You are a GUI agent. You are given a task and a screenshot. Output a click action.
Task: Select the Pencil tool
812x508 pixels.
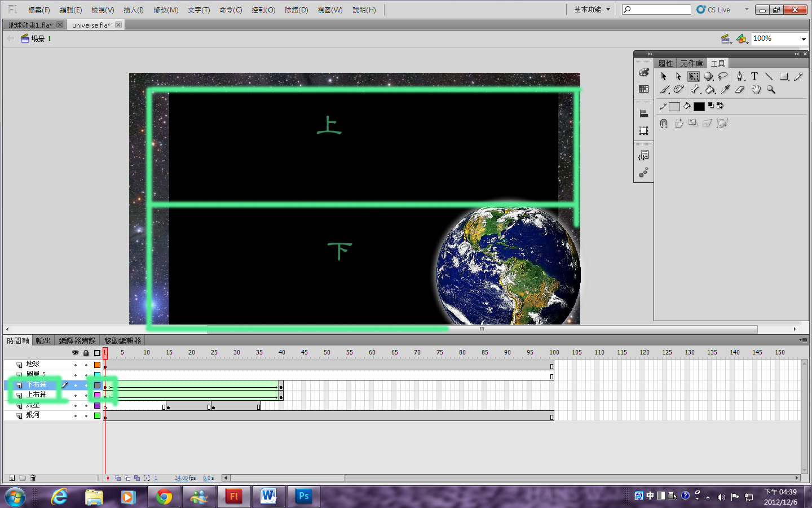click(x=798, y=76)
